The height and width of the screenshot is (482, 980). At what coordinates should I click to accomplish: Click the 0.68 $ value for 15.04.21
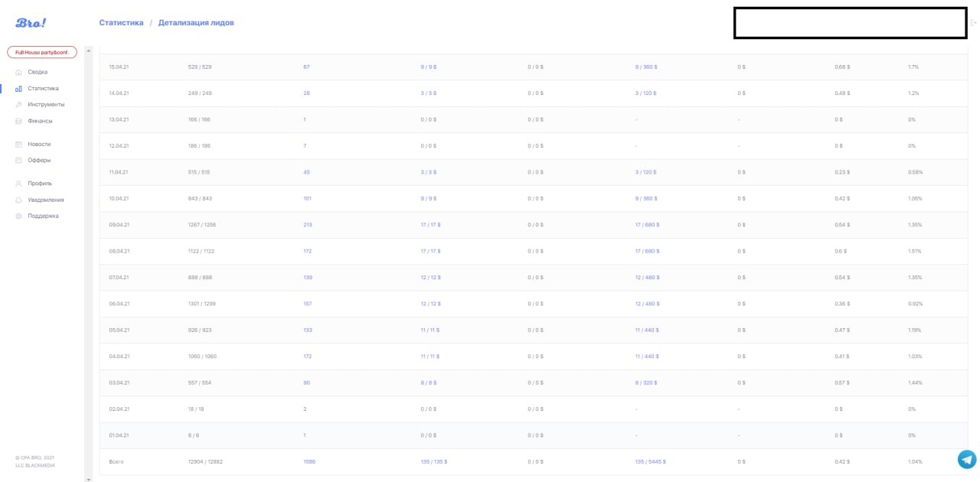tap(842, 67)
